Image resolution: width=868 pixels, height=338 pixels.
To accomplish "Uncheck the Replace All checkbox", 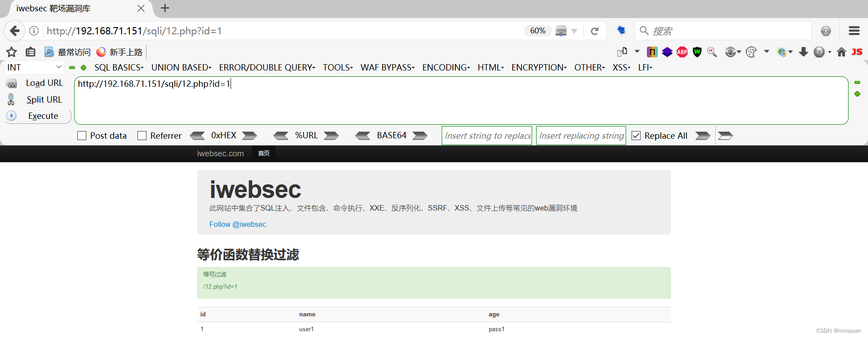I will pos(636,136).
